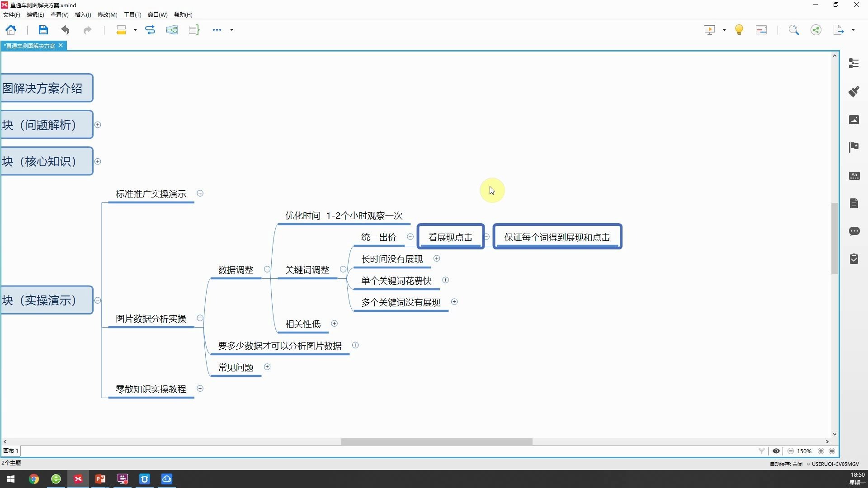Expand the 常见问题 topic
The width and height of the screenshot is (868, 488).
[x=267, y=367]
